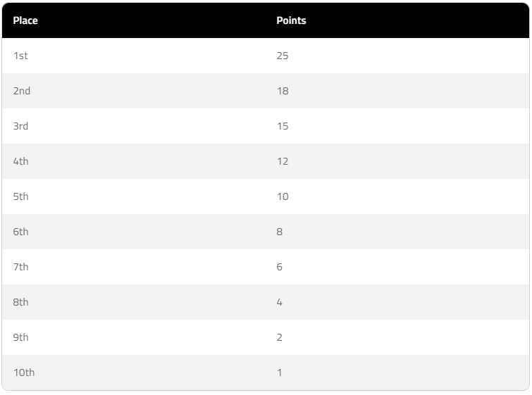Select the 10th place cell

(x=23, y=372)
